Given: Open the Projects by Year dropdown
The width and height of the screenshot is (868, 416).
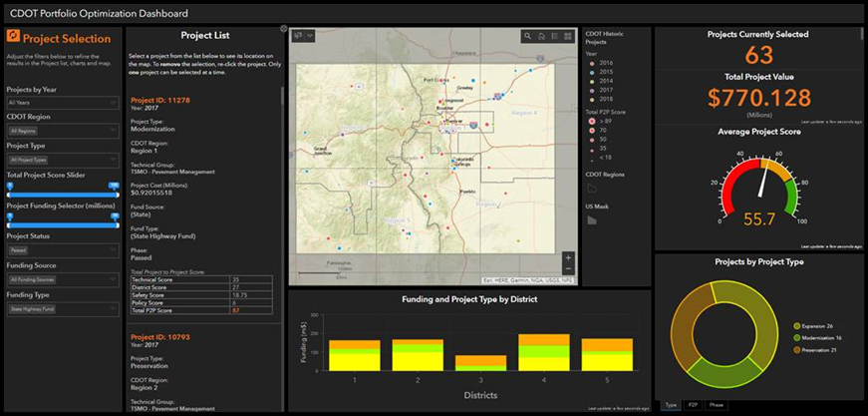Looking at the screenshot, I should pos(63,103).
